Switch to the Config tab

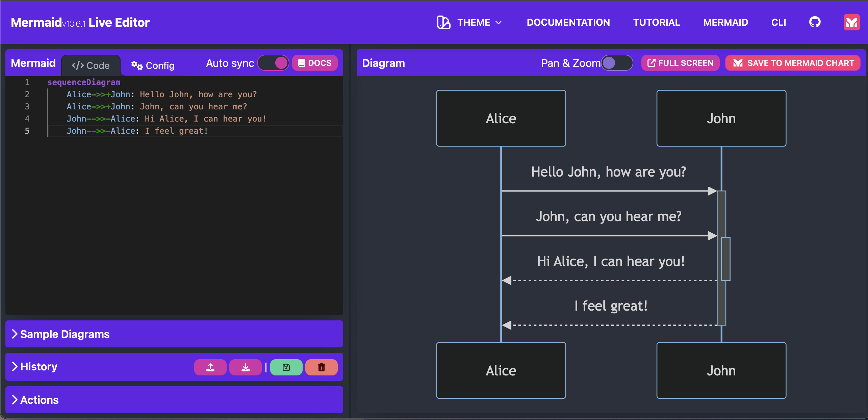coord(153,65)
